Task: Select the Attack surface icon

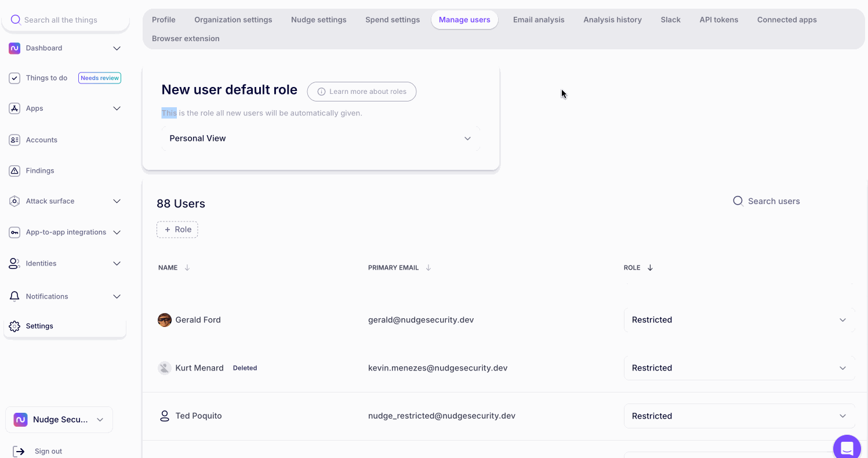Action: point(14,201)
